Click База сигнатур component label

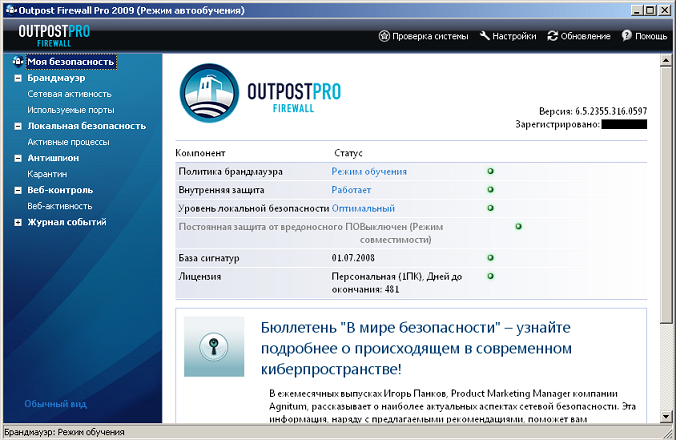pyautogui.click(x=209, y=258)
